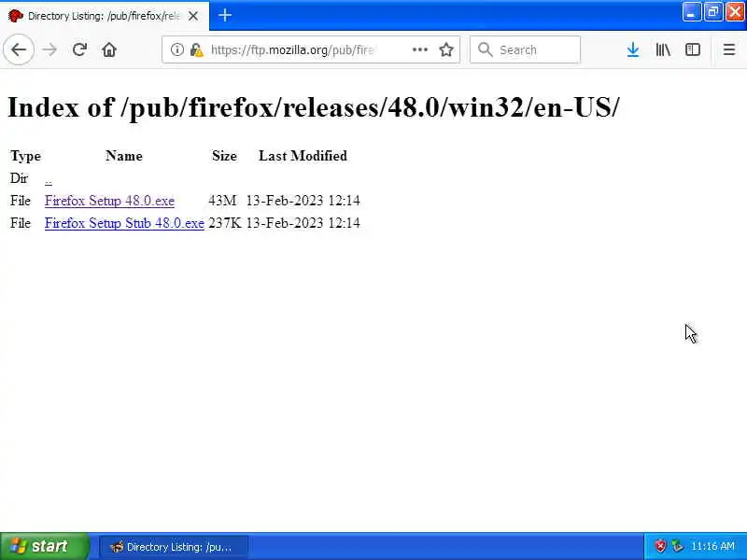Bookmark this page with star
Screen dimensions: 747x560
[446, 49]
